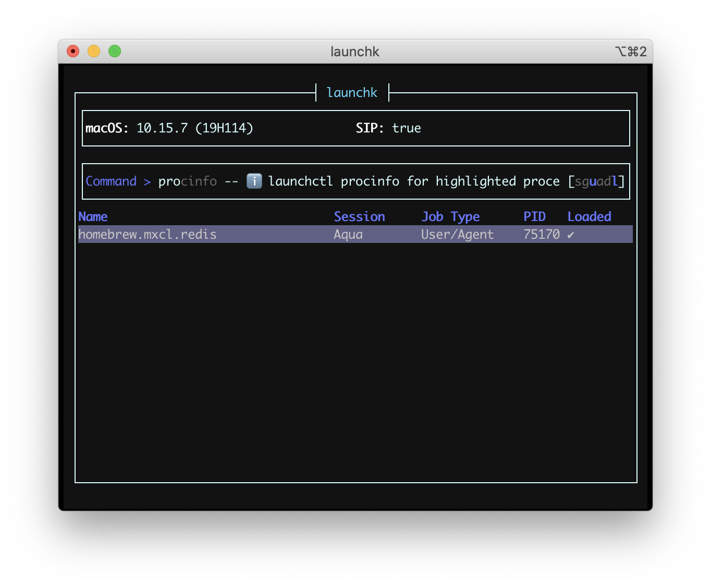Image resolution: width=711 pixels, height=588 pixels.
Task: Click the ⌥⌘2 shortcut indicator in title bar
Action: pos(631,52)
